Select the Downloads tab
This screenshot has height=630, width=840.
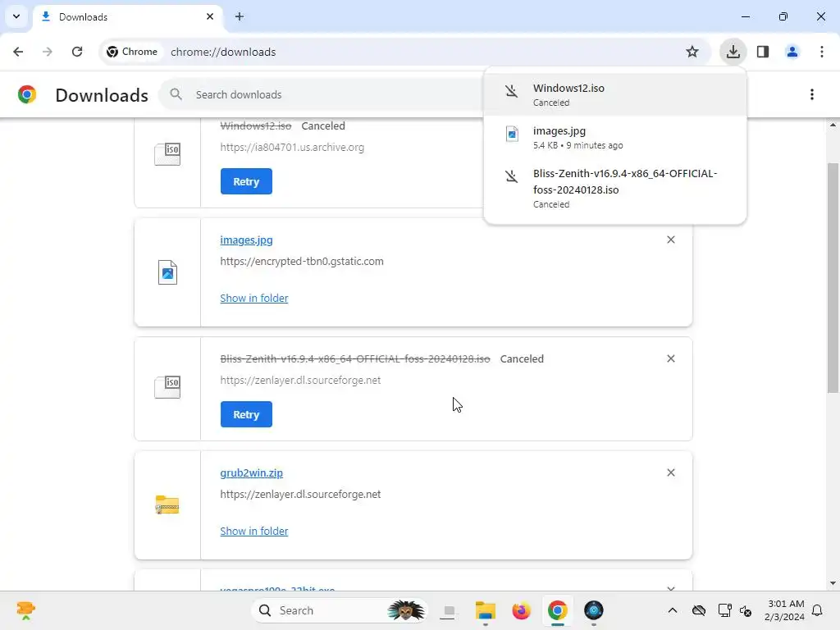[x=127, y=16]
